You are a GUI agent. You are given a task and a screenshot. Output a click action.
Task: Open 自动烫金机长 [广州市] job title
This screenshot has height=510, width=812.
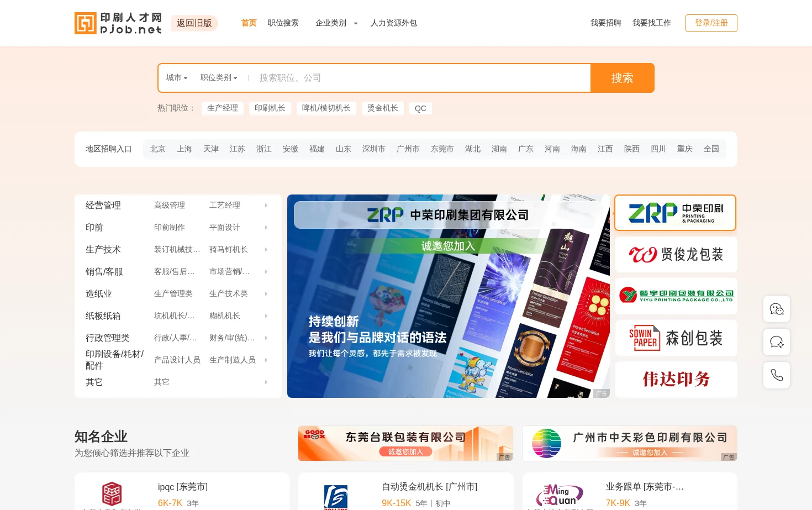click(x=429, y=487)
